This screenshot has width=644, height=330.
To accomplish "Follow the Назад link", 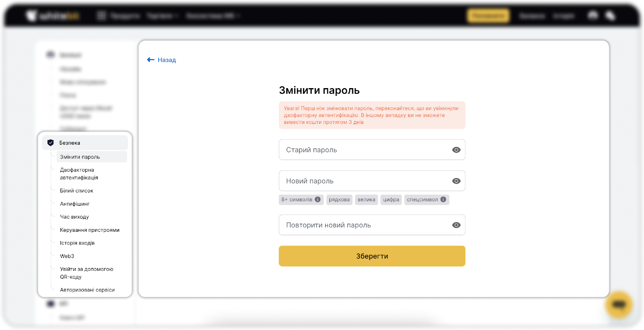I will tap(167, 60).
